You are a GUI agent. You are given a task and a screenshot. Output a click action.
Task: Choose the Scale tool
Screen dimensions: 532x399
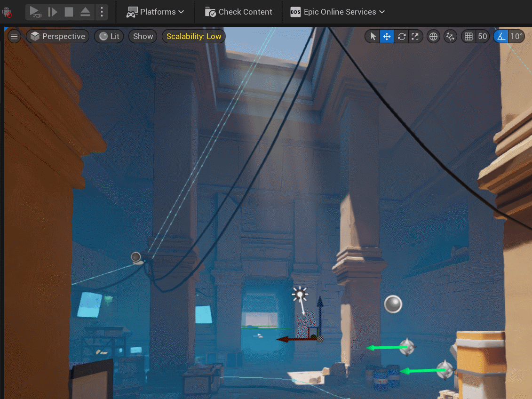click(415, 37)
